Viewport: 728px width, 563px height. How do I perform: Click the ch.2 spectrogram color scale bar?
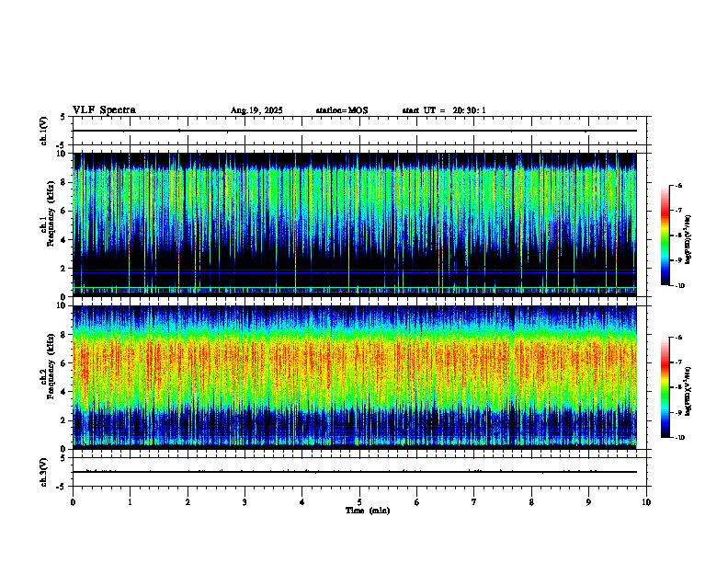click(665, 387)
